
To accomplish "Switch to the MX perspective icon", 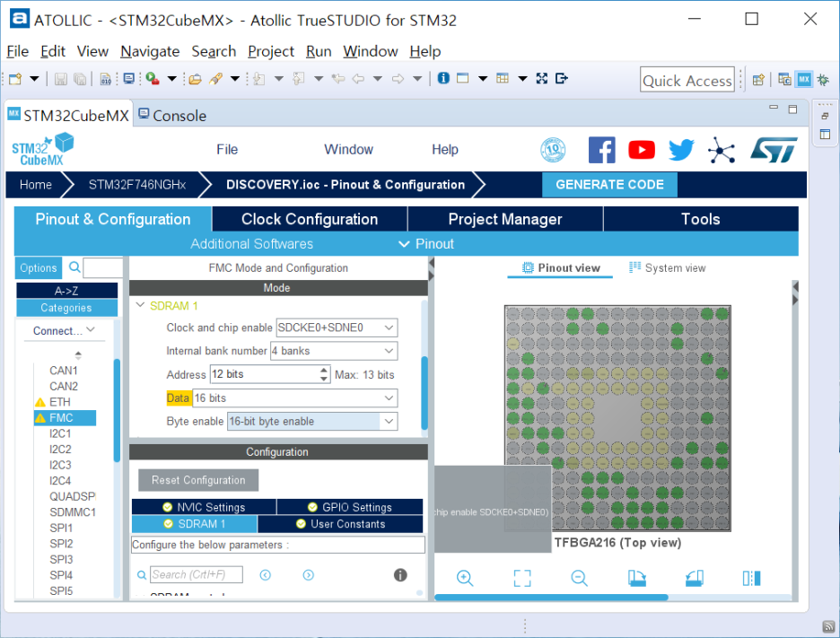I will coord(804,80).
